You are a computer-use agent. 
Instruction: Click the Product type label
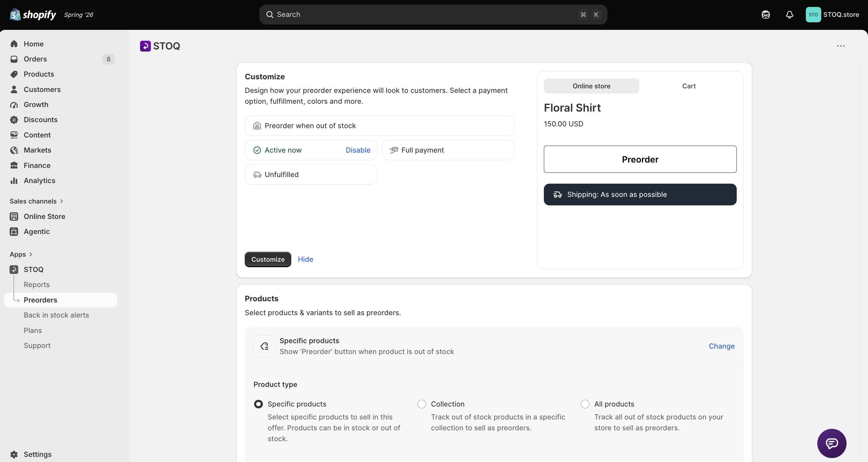click(275, 384)
